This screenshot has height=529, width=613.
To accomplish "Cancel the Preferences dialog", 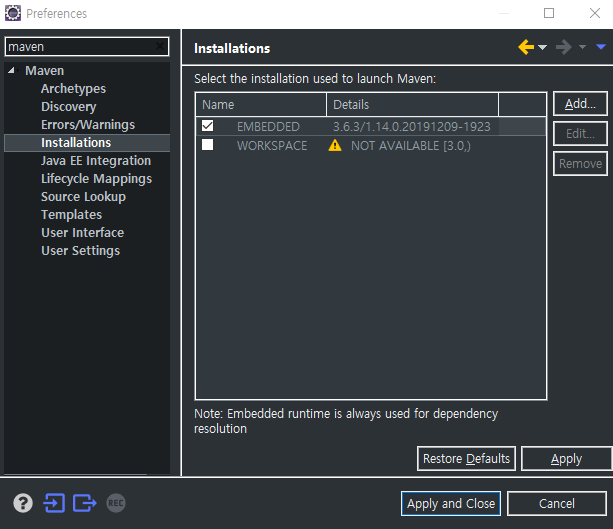I will [x=557, y=503].
